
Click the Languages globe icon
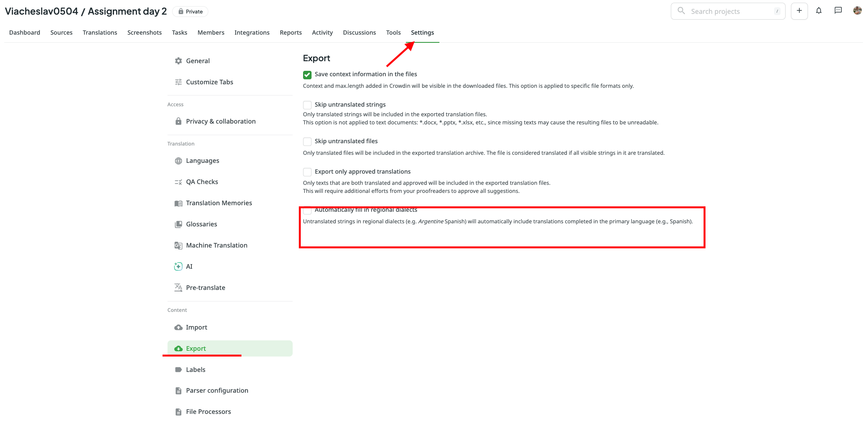coord(178,161)
